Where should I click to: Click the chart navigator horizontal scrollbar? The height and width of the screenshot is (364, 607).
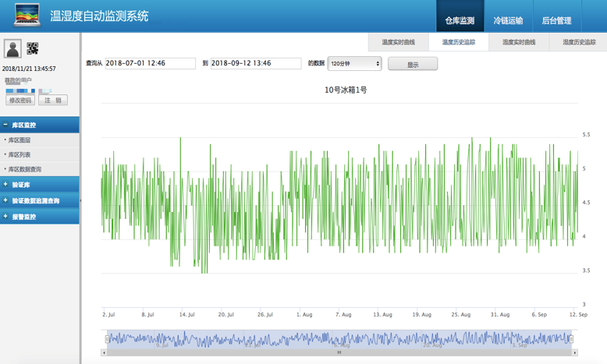pyautogui.click(x=339, y=352)
